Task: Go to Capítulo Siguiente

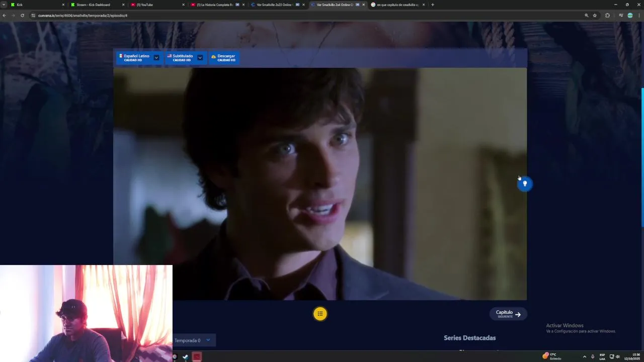Action: coord(508,314)
